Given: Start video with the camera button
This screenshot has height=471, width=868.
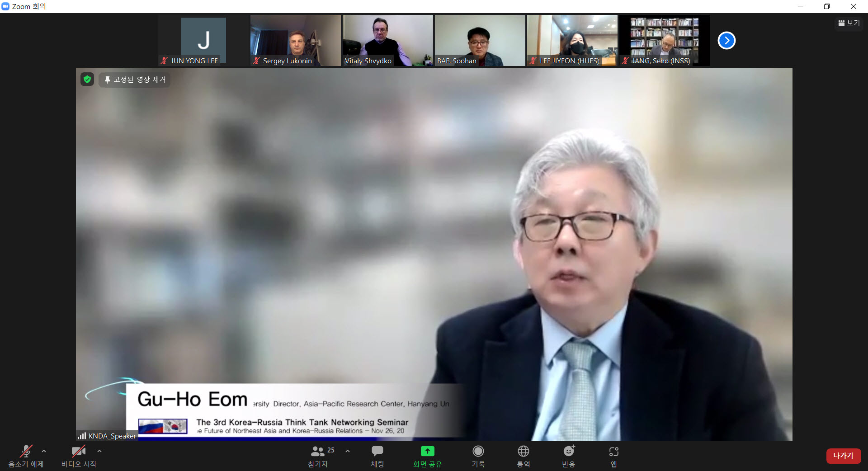Looking at the screenshot, I should (79, 455).
